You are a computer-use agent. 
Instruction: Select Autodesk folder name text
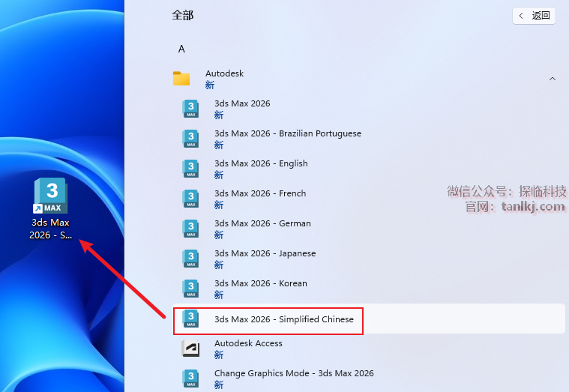224,73
